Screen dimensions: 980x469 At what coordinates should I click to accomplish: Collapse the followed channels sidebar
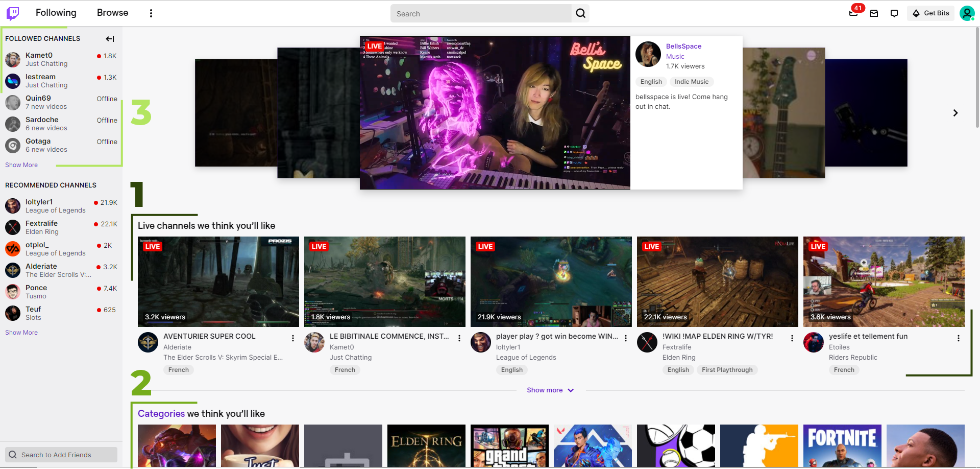coord(110,39)
